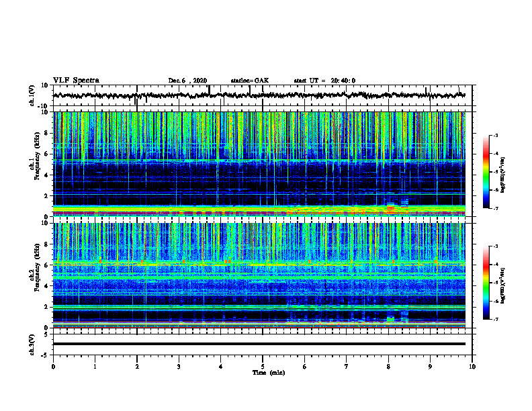
Task: Click the "ch.1(V)" axis label
Action: click(x=32, y=95)
